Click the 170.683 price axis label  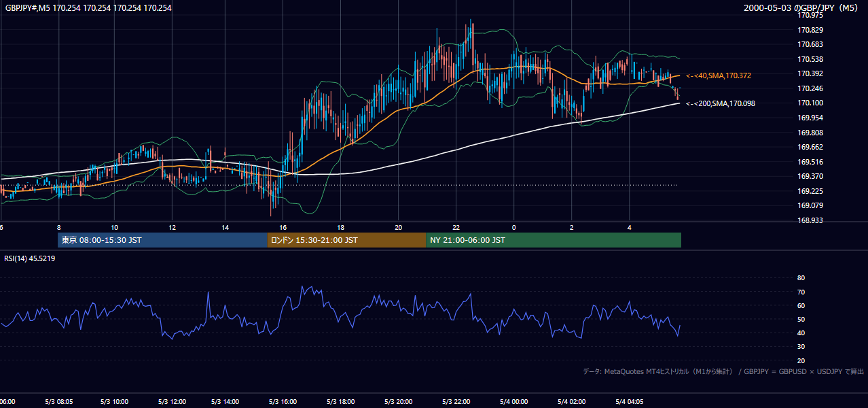(810, 44)
